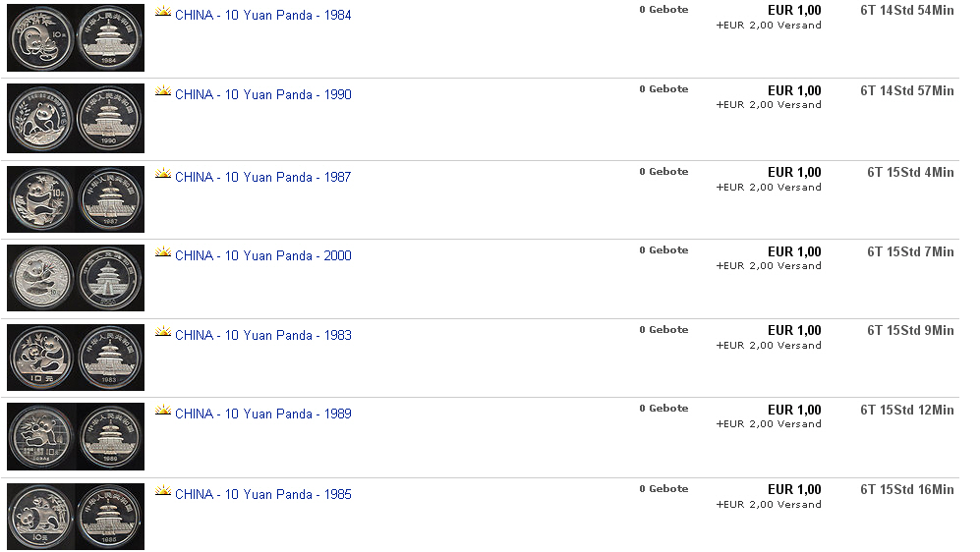980x552 pixels.
Task: Open the "10 Yuan Panda - 1987" title link
Action: [x=262, y=178]
